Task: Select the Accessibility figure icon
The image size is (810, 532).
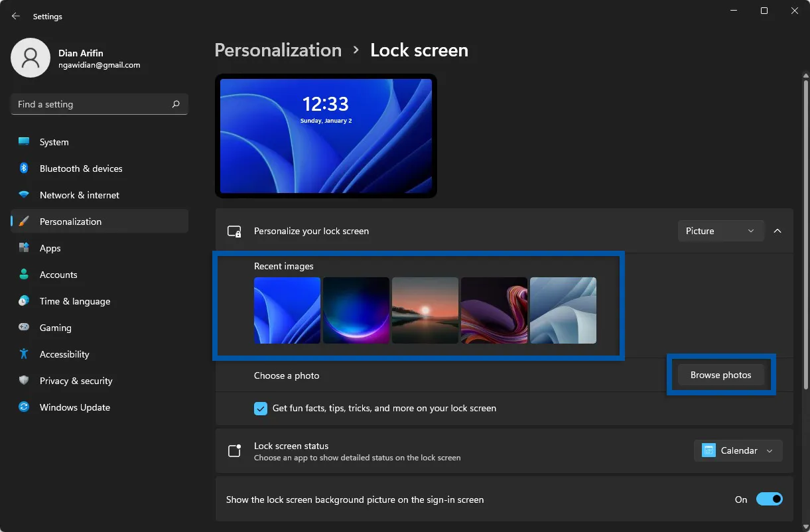Action: coord(24,354)
